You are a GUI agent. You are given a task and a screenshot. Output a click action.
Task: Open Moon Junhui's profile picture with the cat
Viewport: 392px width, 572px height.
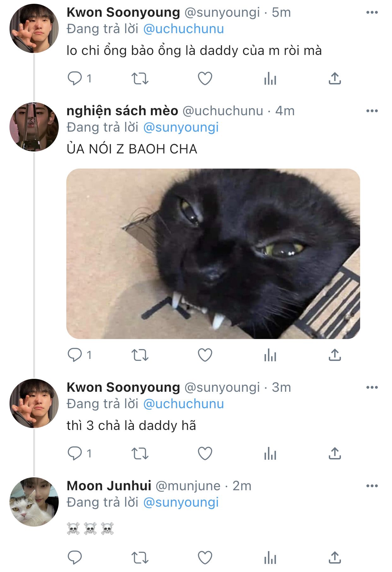point(34,502)
